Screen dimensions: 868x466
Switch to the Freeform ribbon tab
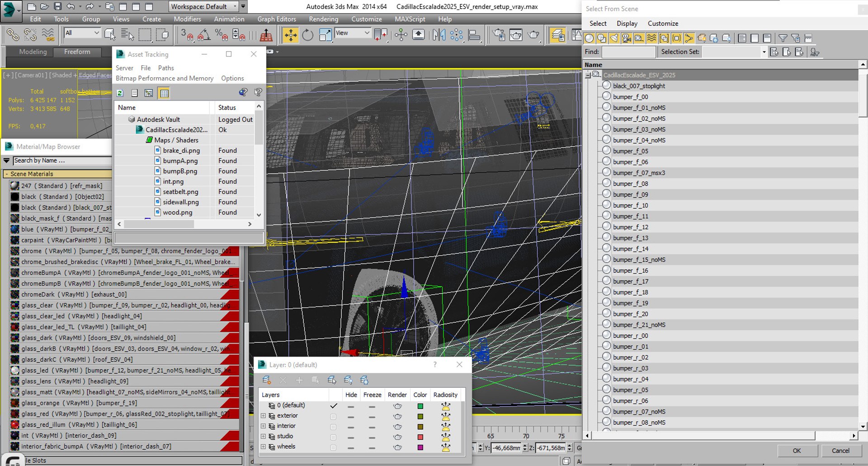(77, 52)
